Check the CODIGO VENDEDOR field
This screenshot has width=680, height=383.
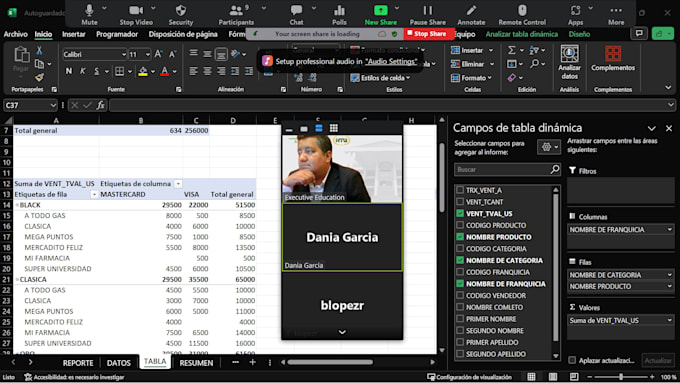coord(460,295)
